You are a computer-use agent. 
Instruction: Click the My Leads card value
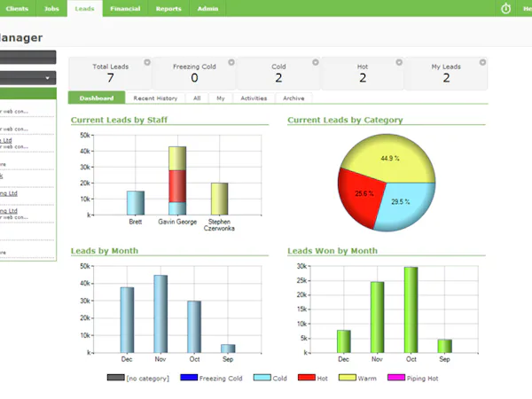coord(446,78)
